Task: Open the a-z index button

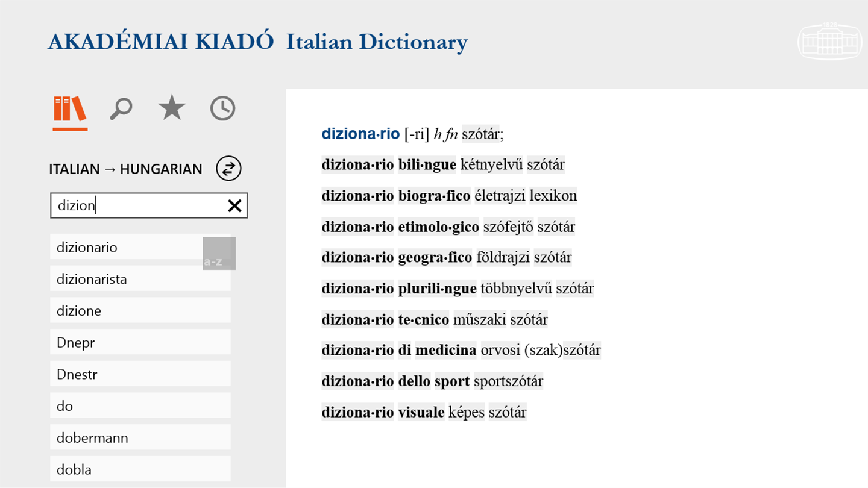Action: point(219,253)
